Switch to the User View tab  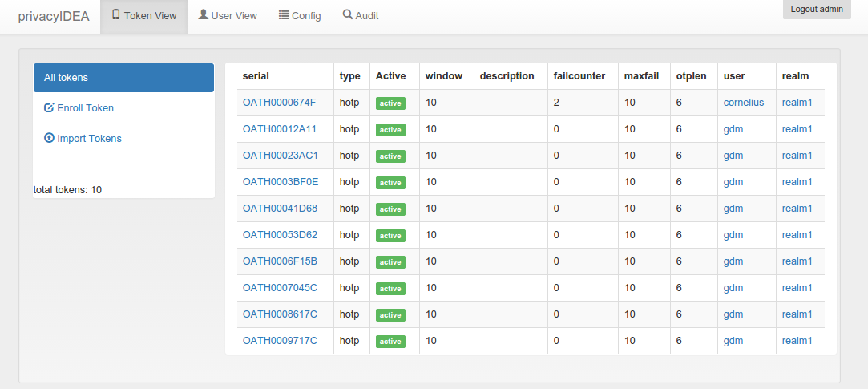228,16
